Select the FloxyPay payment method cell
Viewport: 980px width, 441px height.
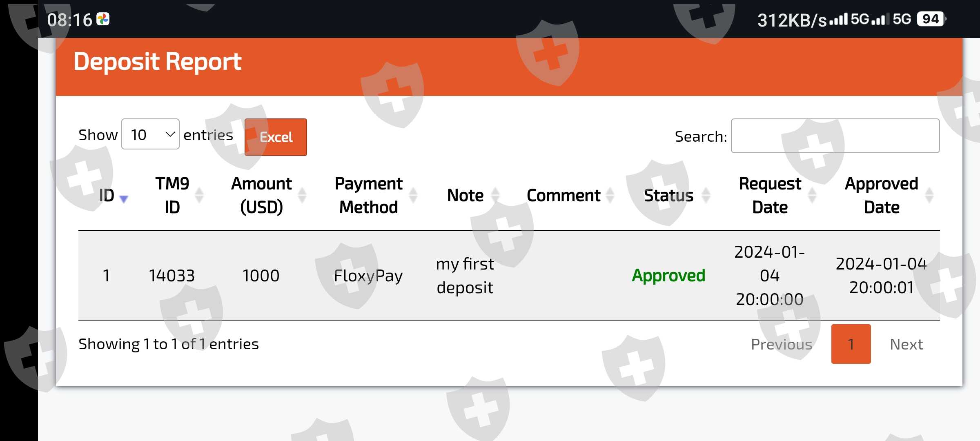coord(368,276)
